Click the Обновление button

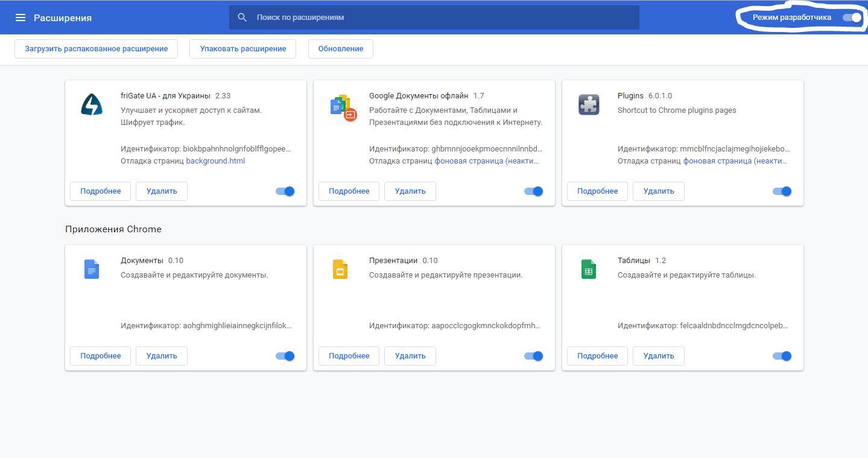[x=341, y=49]
